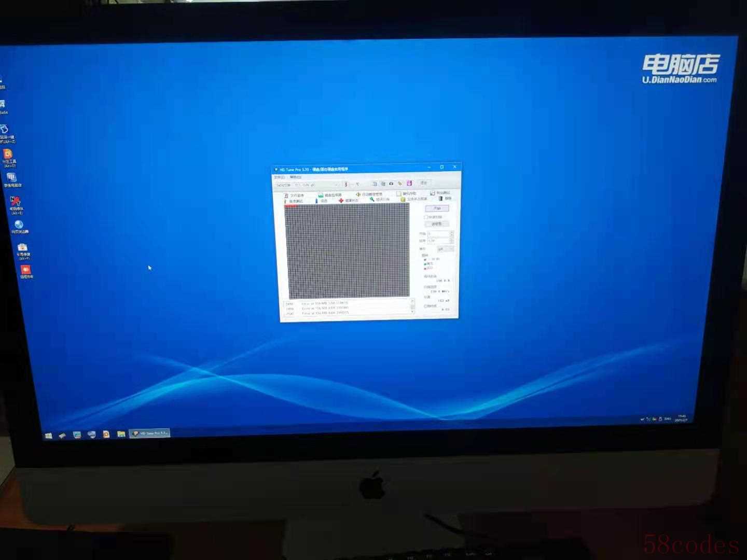Open the File menu in HD Tune

point(279,177)
